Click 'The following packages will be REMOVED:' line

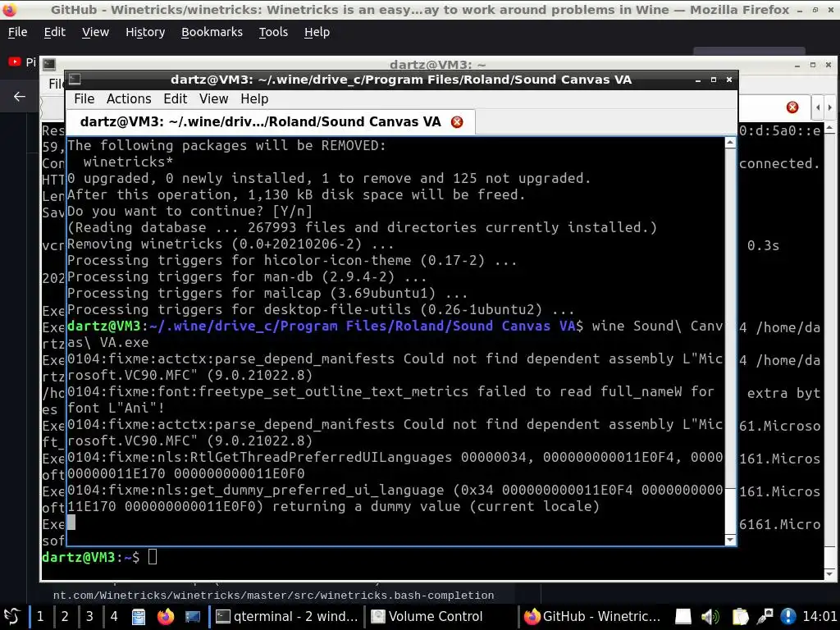tap(226, 146)
